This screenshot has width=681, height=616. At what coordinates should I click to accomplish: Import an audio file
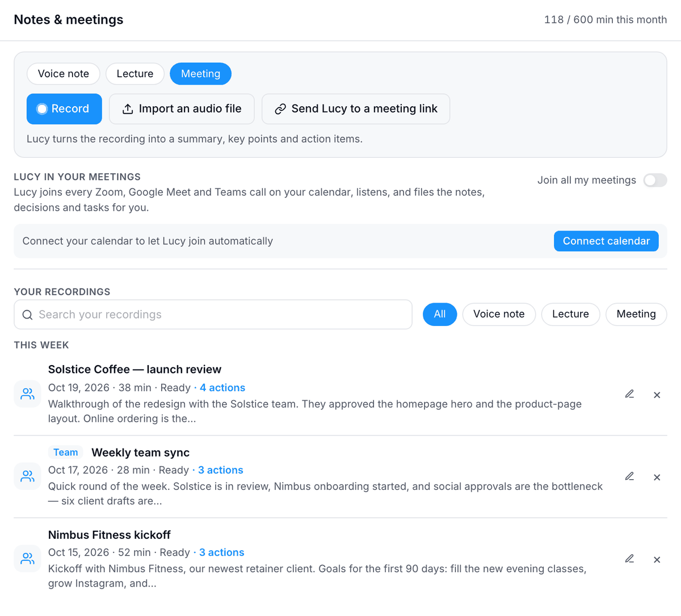[x=182, y=109]
